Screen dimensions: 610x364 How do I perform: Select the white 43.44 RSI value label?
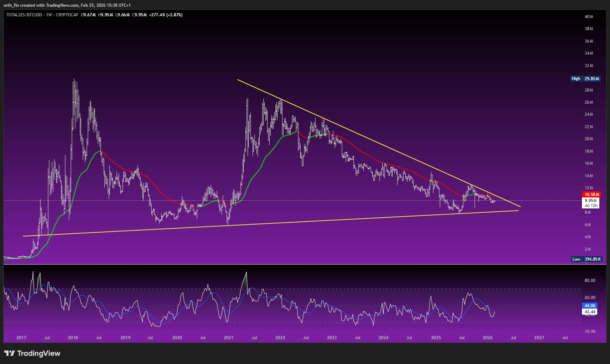[x=590, y=311]
